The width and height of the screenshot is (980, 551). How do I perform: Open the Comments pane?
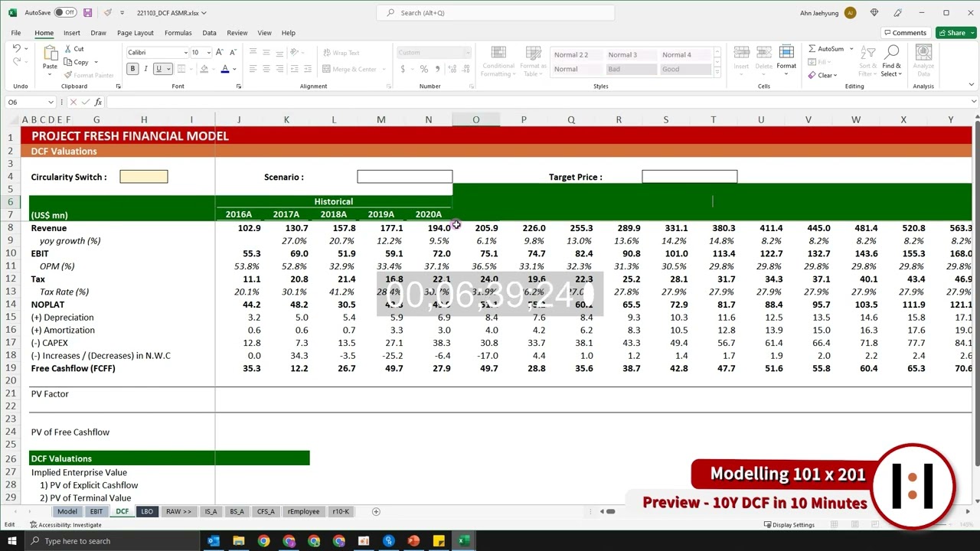(x=905, y=33)
